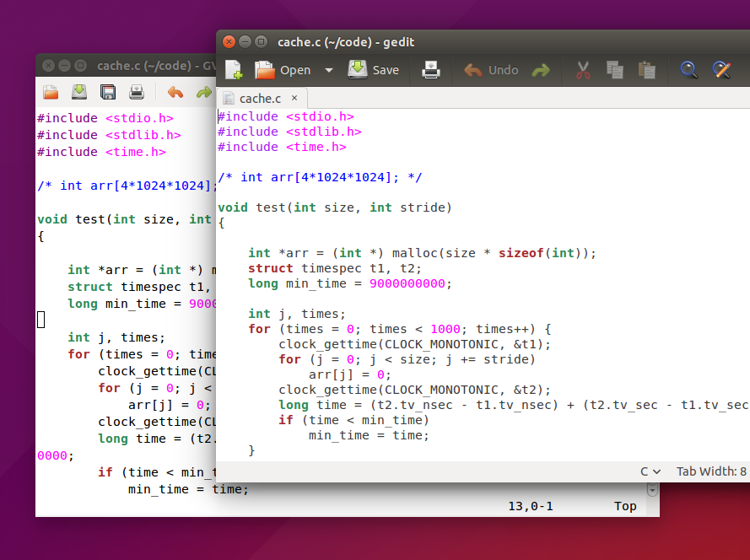Click '#include <time.h>' line in gedit
This screenshot has height=560, width=750.
283,147
